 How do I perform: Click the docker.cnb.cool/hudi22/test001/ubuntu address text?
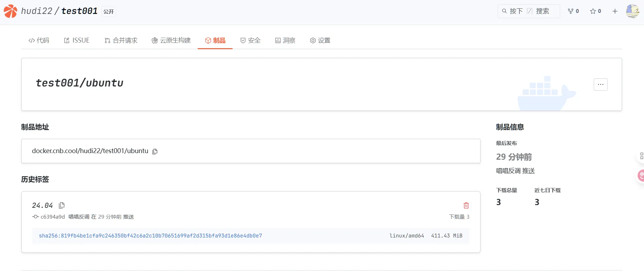tap(90, 151)
